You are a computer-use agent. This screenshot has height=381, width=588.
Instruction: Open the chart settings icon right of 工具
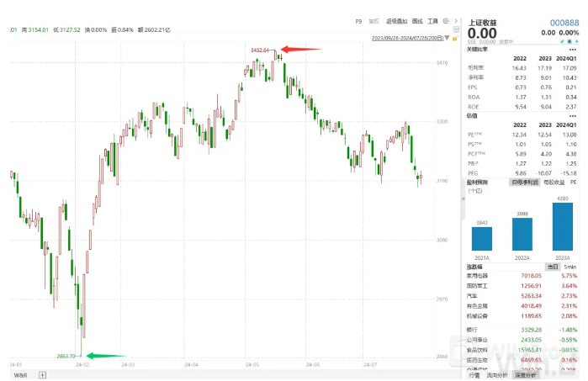point(446,21)
